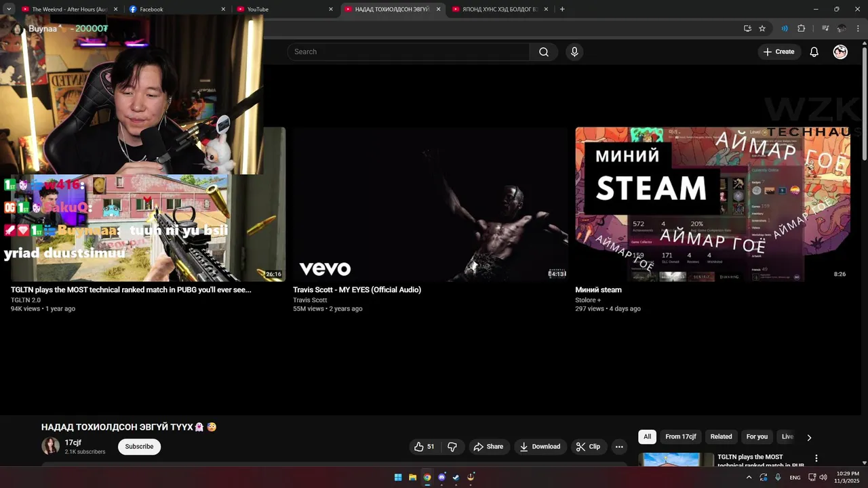Click the Clip button
Image resolution: width=868 pixels, height=488 pixels.
(588, 447)
